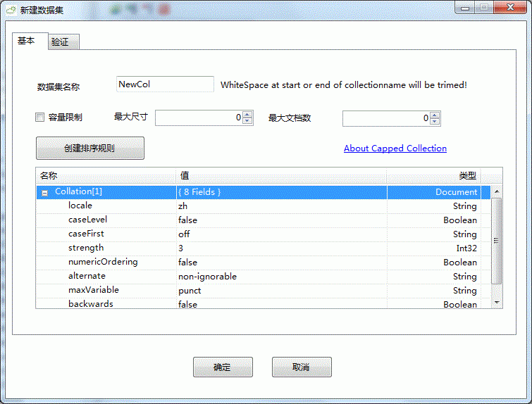532x404 pixels.
Task: Click the list vertical scrollbar thumb
Action: [497, 241]
